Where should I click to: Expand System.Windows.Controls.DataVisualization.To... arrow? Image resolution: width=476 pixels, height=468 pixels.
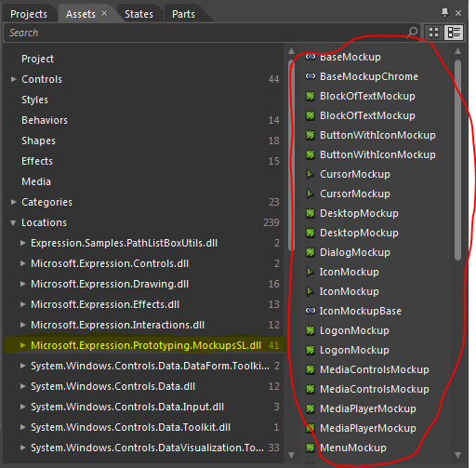[22, 448]
